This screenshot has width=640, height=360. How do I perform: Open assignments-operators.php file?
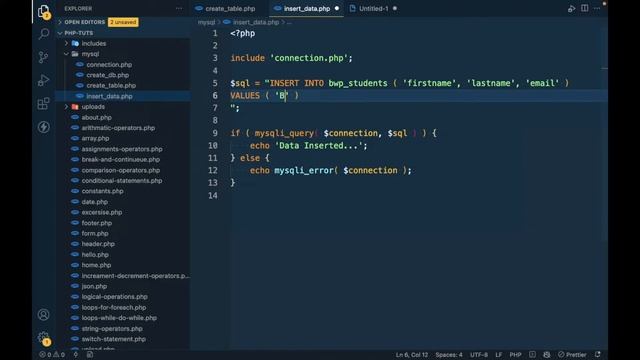coord(122,149)
